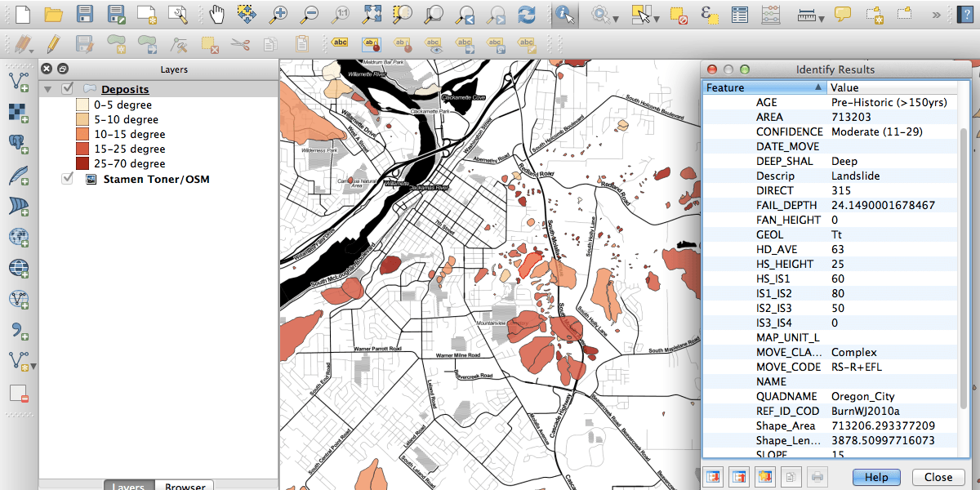Screen dimensions: 980x490
Task: Click the Zoom Full extent icon
Action: tap(372, 14)
